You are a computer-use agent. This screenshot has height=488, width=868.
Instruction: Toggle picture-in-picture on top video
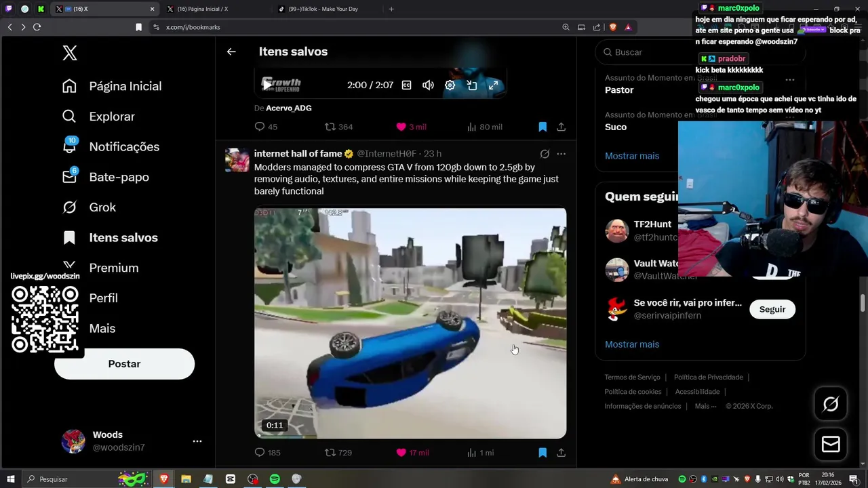click(x=472, y=85)
